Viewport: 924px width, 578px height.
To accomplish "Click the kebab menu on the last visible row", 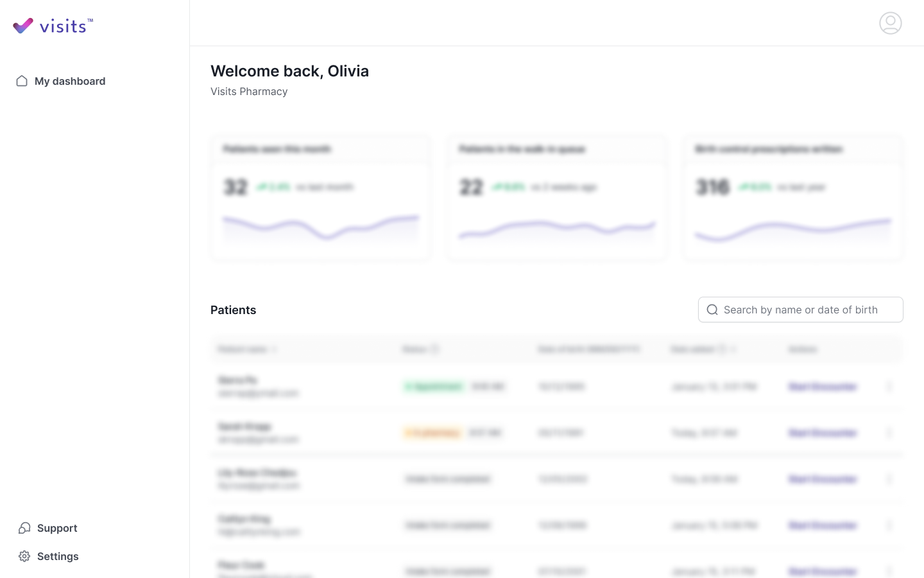I will click(x=890, y=571).
